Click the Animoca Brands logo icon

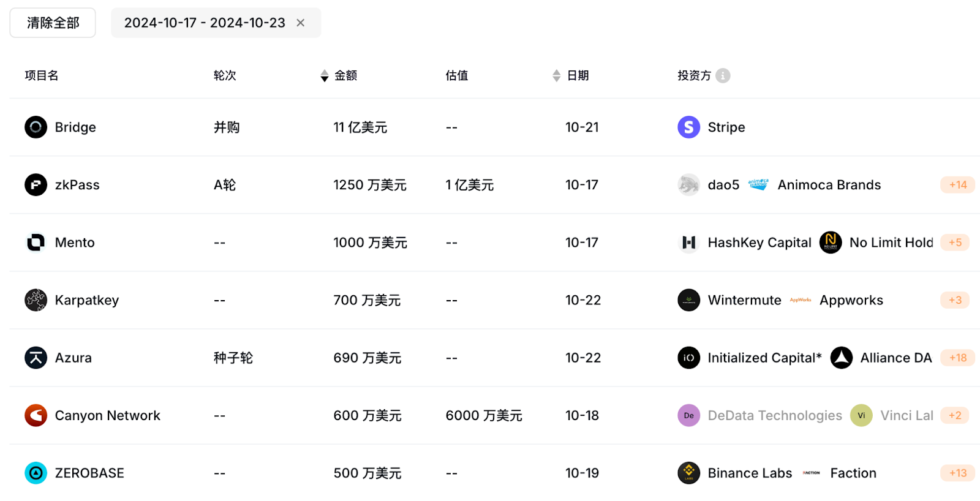click(x=758, y=184)
